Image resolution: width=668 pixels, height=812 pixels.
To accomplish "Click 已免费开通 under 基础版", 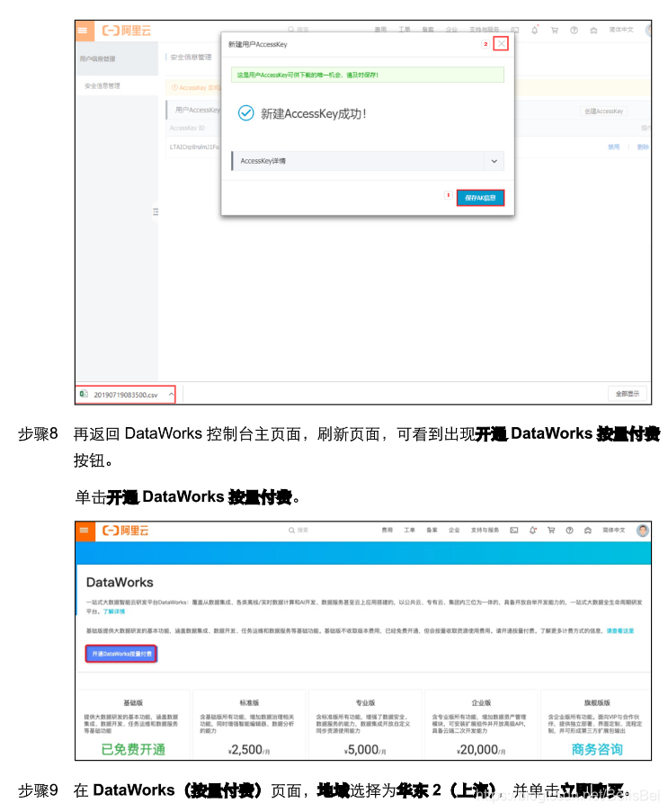I will [x=133, y=749].
